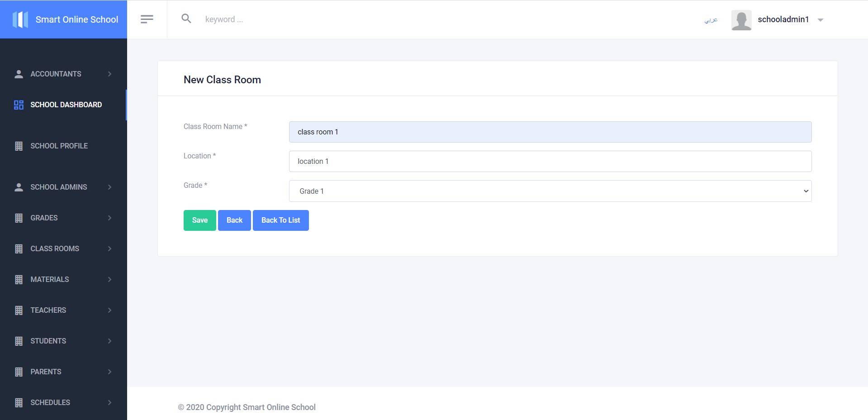Expand the Students menu chevron
This screenshot has width=868, height=420.
[x=109, y=341]
